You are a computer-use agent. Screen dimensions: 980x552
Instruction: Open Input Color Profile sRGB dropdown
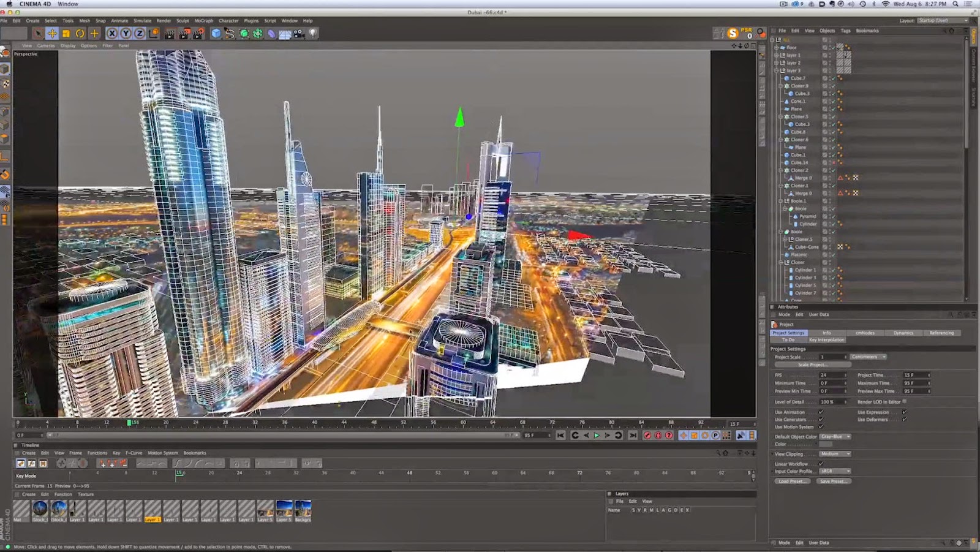click(835, 471)
